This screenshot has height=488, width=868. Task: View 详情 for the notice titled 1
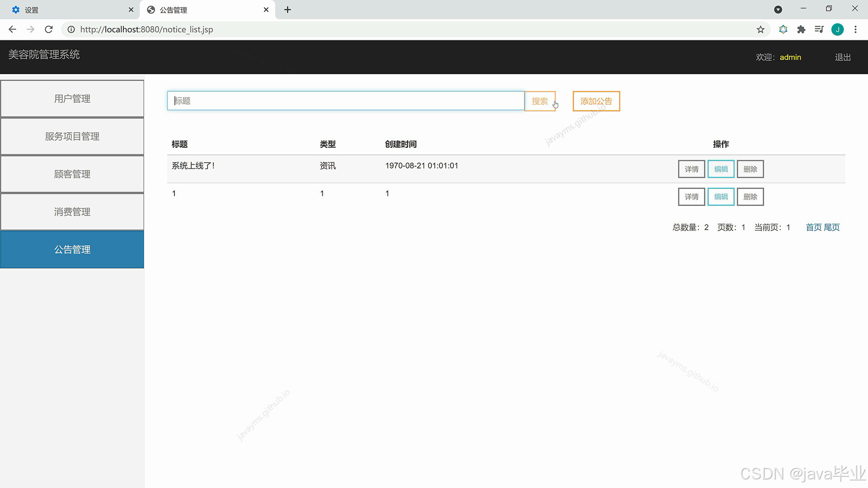691,197
